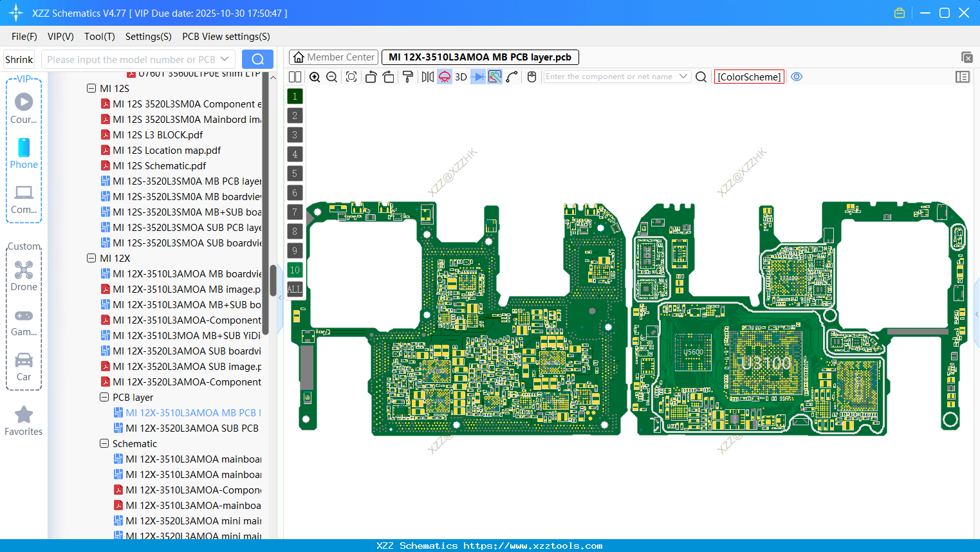
Task: Click the blue search magnifier button
Action: [x=257, y=59]
